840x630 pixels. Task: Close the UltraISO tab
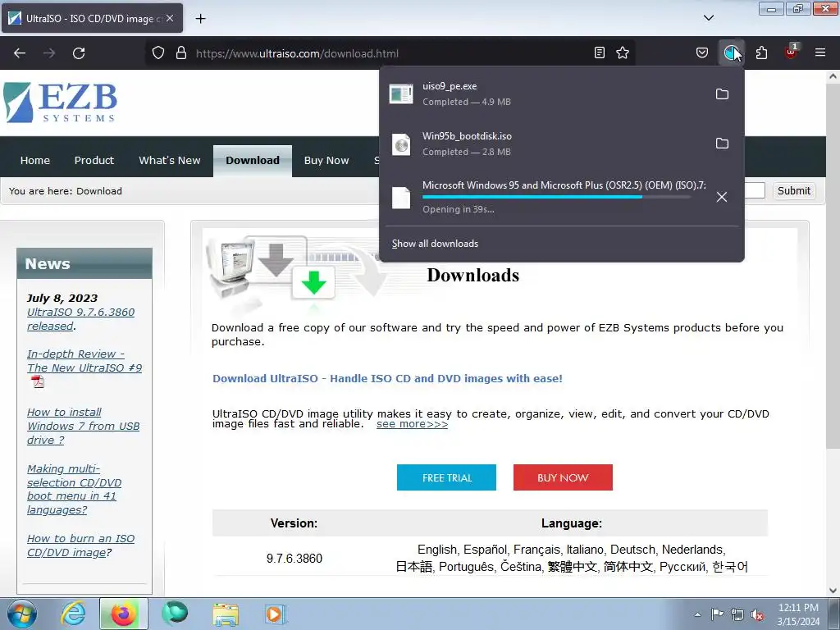170,18
